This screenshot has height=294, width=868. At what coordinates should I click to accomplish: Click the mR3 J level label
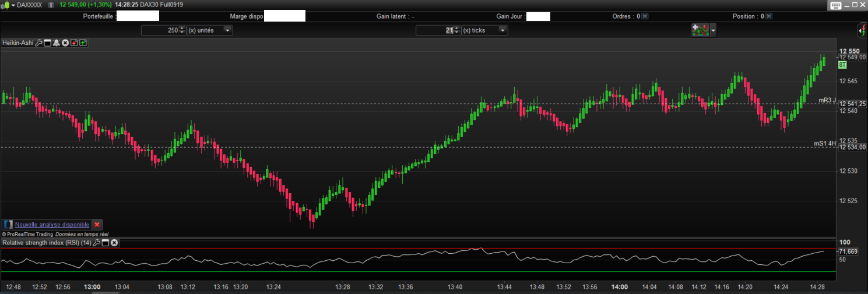[827, 100]
